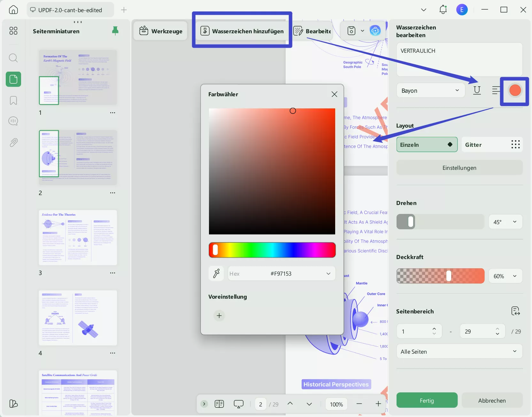Select page 3 thumbnail Evidence For The Theories
The height and width of the screenshot is (417, 532).
78,238
